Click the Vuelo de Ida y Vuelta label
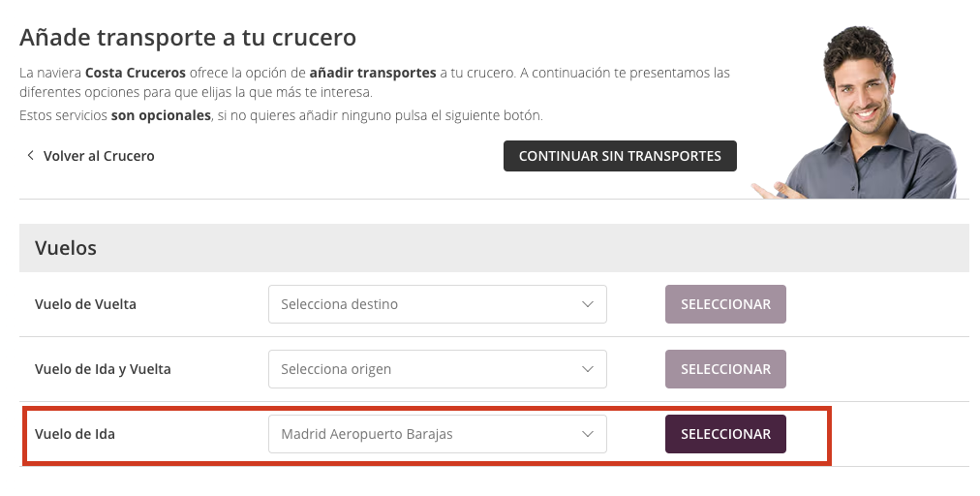This screenshot has height=496, width=980. pyautogui.click(x=103, y=369)
